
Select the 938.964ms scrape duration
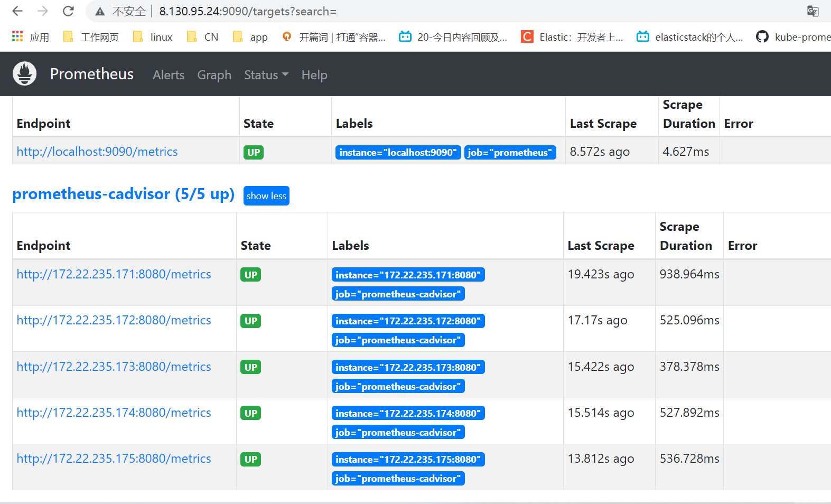(689, 274)
